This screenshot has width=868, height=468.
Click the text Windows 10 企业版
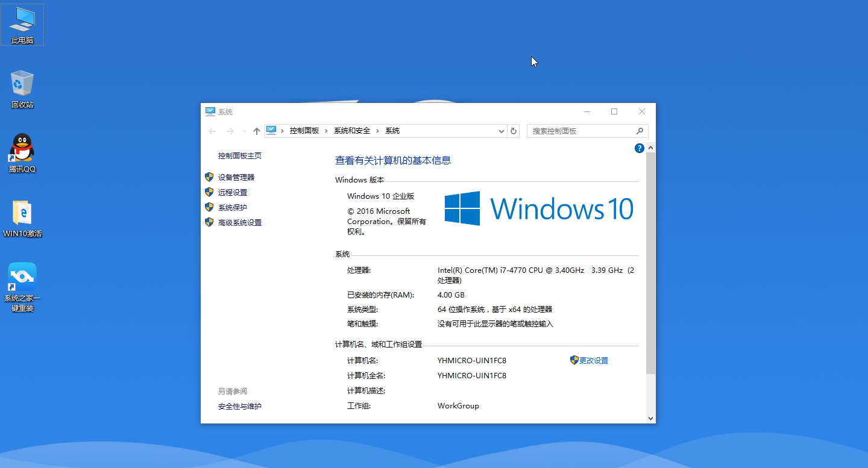click(381, 196)
